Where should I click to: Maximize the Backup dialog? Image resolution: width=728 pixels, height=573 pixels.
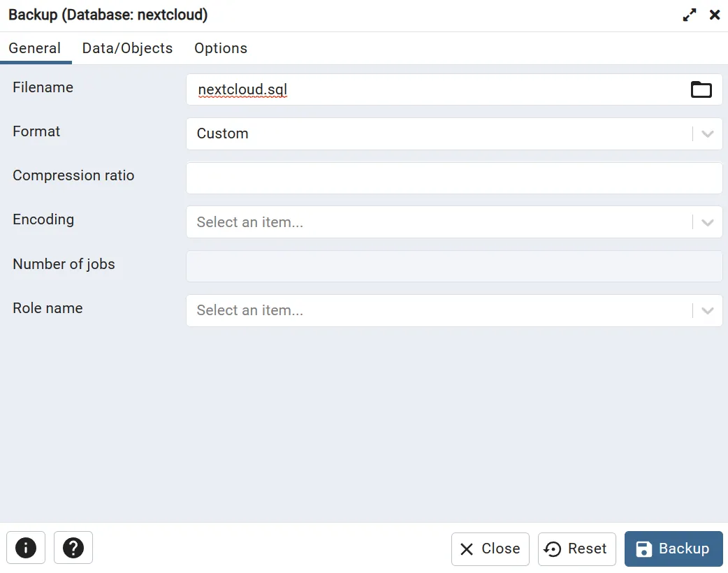tap(690, 15)
